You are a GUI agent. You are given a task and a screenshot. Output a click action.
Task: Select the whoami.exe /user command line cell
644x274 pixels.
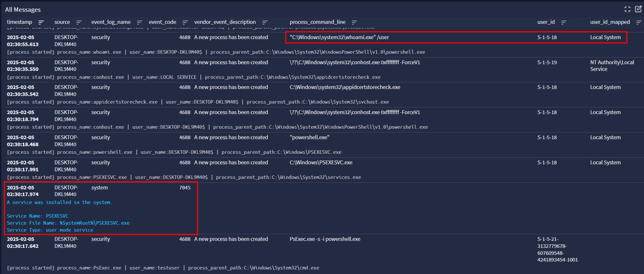pyautogui.click(x=339, y=37)
